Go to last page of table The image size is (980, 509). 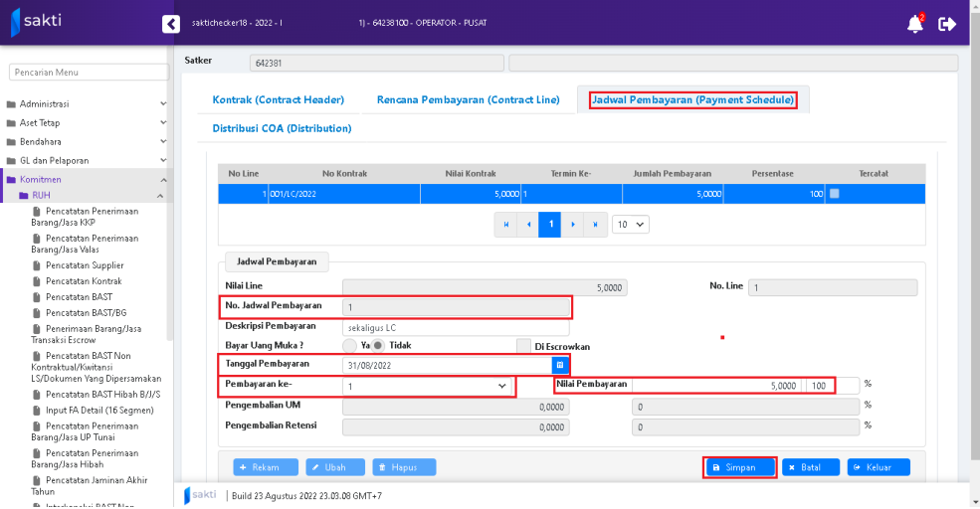[x=595, y=225]
